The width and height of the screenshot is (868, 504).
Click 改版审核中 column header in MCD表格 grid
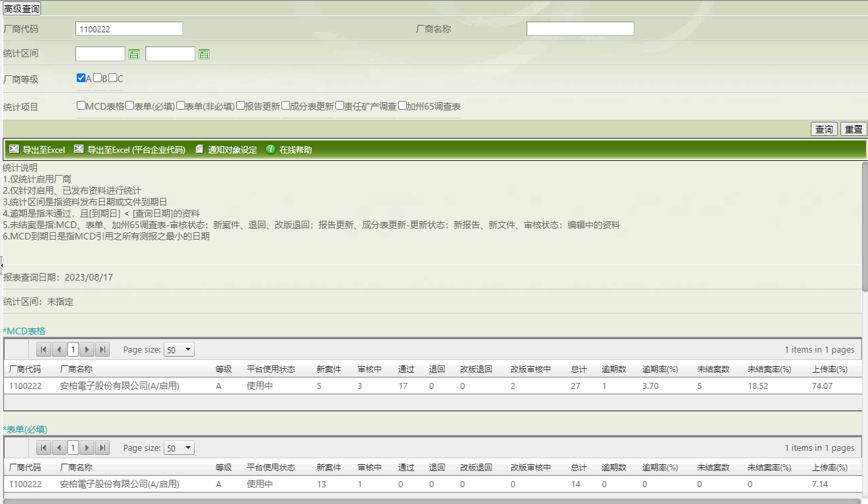coord(531,369)
